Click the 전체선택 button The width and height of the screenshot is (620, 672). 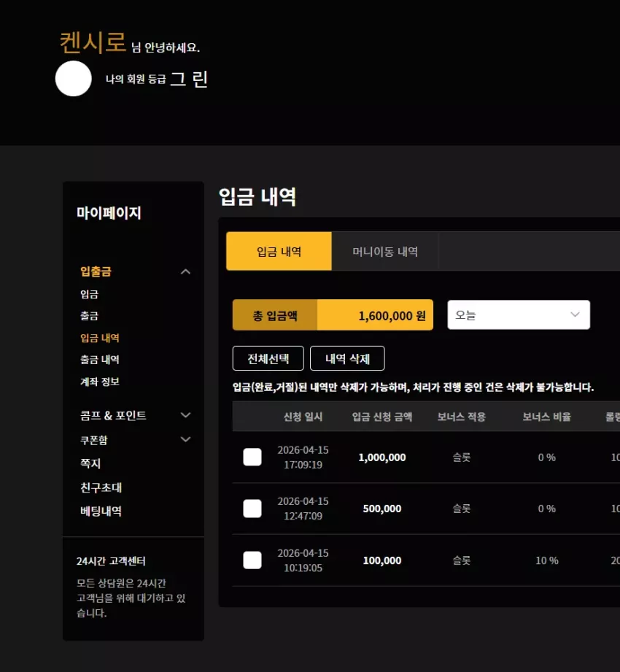pos(268,358)
